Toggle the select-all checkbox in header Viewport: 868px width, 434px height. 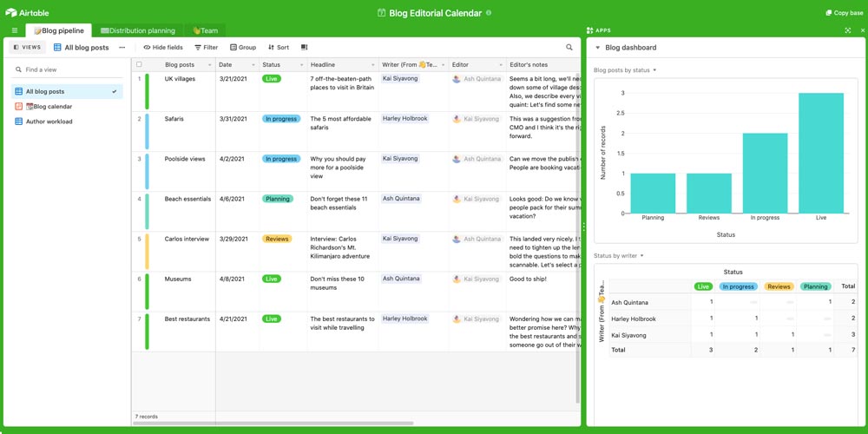coord(139,65)
